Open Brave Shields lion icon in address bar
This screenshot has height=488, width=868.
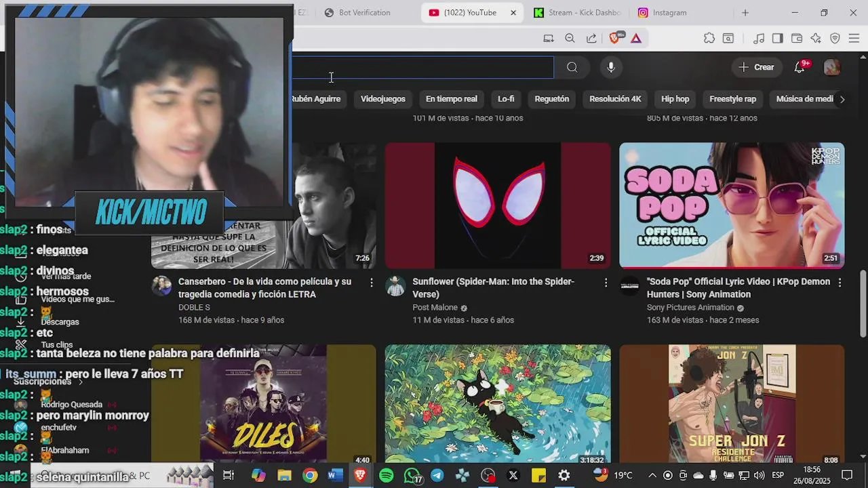click(x=615, y=38)
